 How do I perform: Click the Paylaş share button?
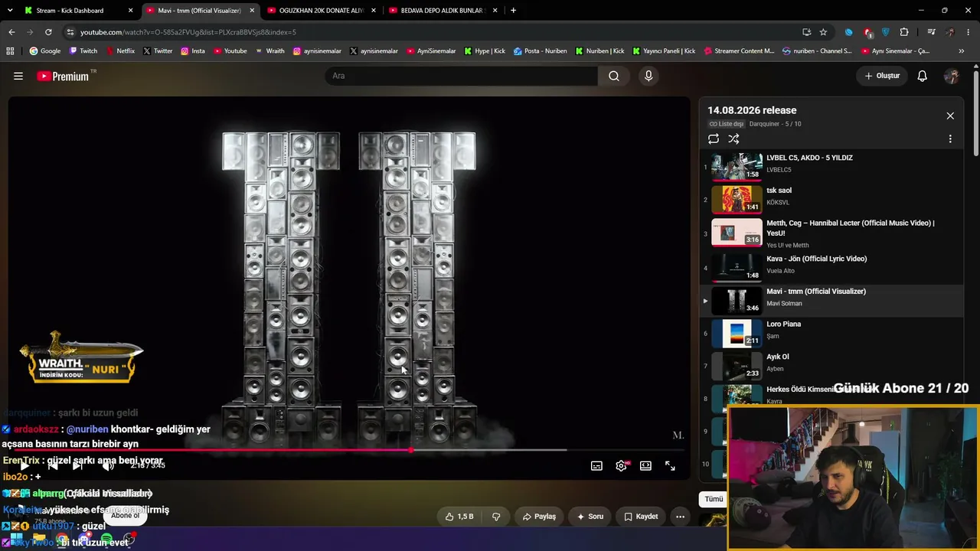point(539,517)
